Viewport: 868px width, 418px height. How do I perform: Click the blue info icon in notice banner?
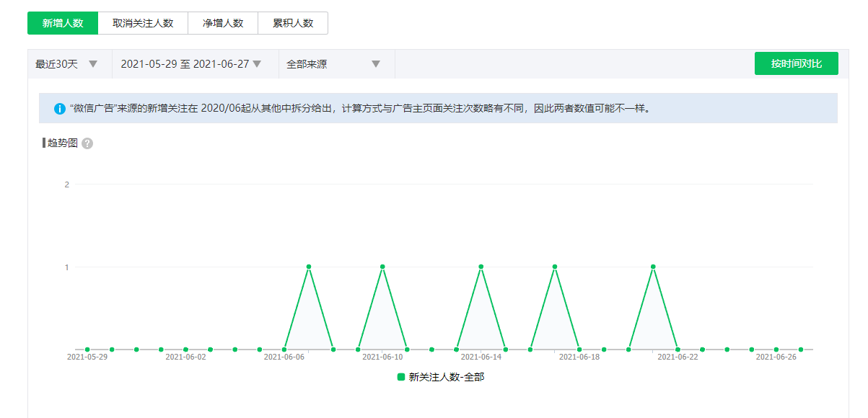[x=60, y=109]
